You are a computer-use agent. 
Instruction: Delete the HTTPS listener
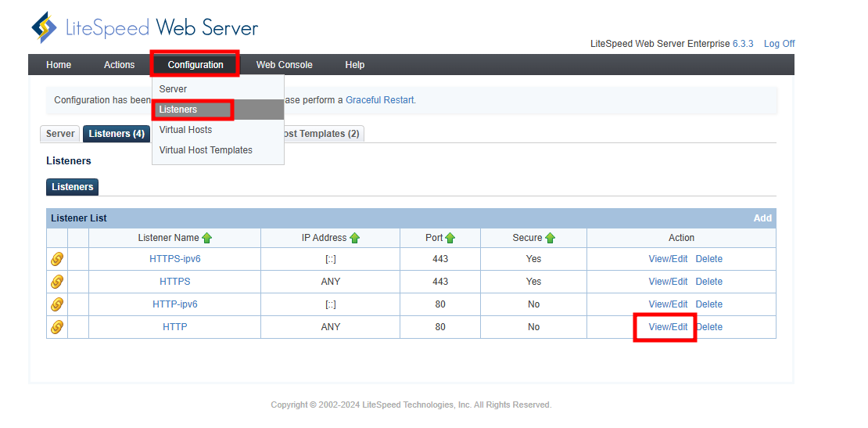point(709,281)
